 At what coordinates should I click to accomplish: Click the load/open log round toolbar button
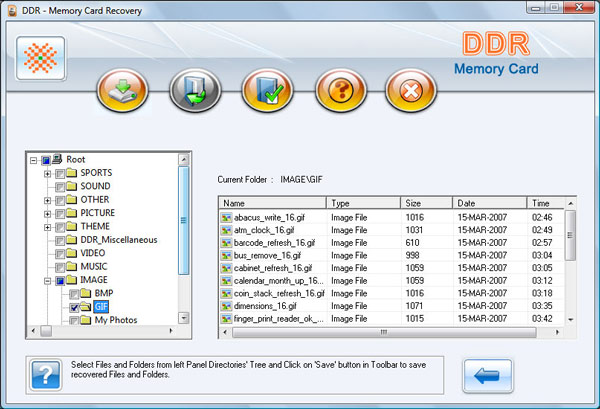195,91
